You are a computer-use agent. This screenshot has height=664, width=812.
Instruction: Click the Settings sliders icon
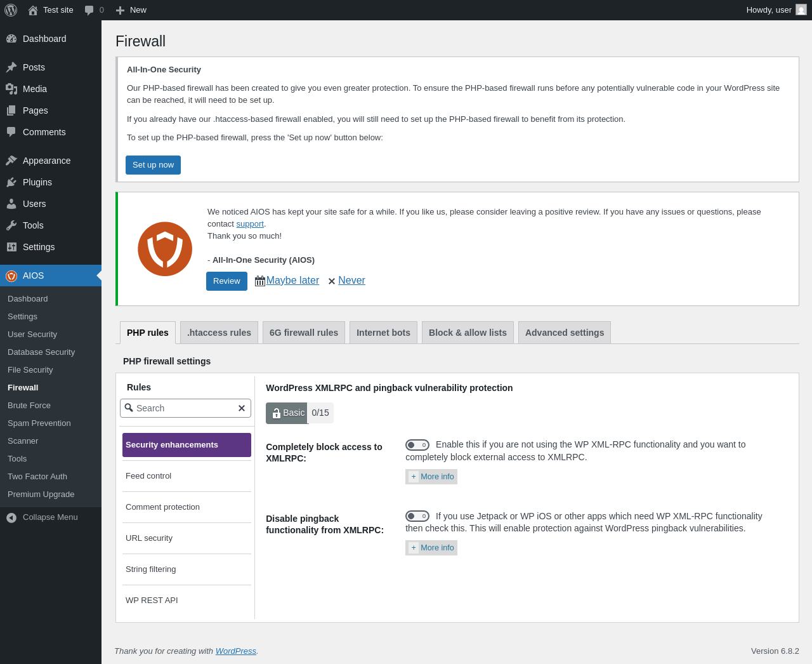[x=11, y=247]
